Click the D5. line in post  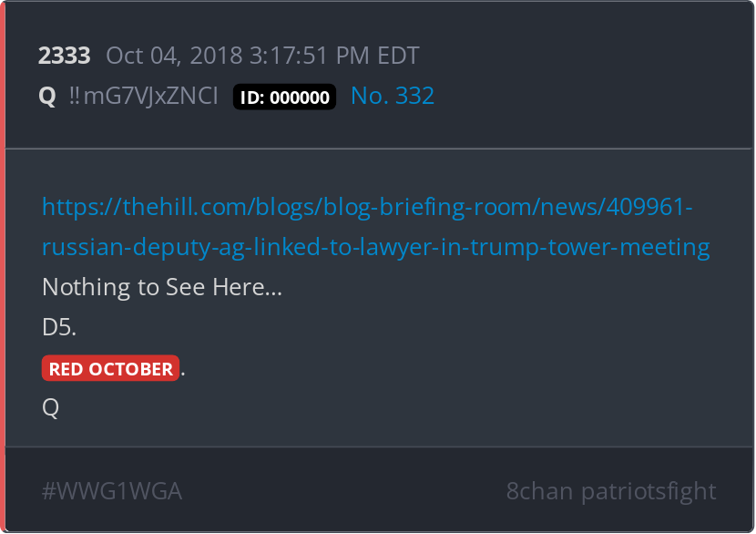59,327
